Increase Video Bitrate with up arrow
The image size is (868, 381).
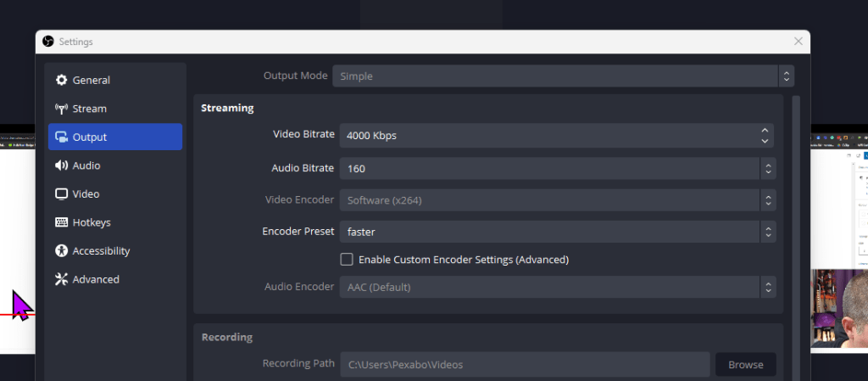click(765, 130)
